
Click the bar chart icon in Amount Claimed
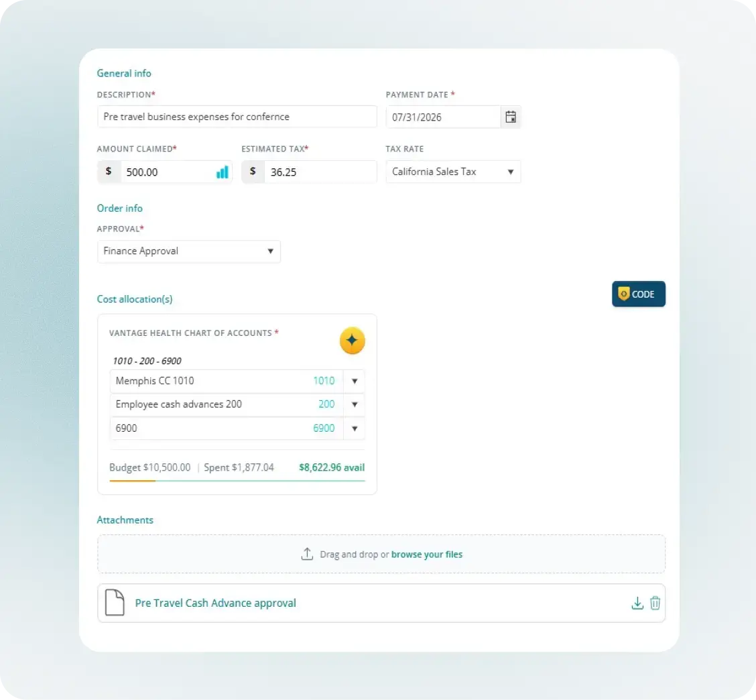(223, 172)
